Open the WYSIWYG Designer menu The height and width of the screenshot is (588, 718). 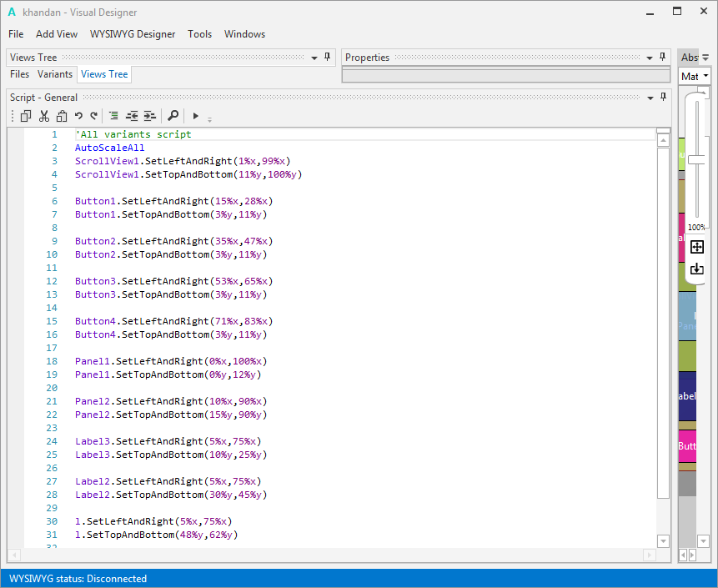(x=133, y=34)
